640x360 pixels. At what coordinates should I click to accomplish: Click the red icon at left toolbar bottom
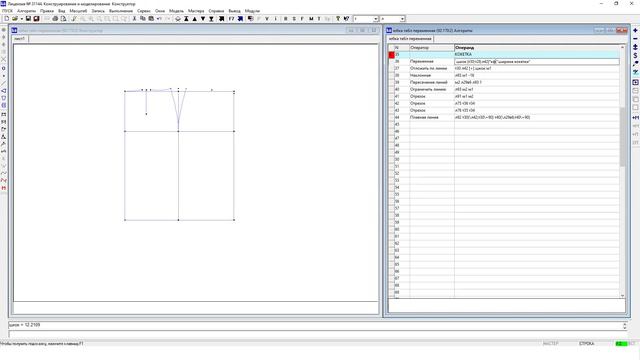click(x=4, y=188)
